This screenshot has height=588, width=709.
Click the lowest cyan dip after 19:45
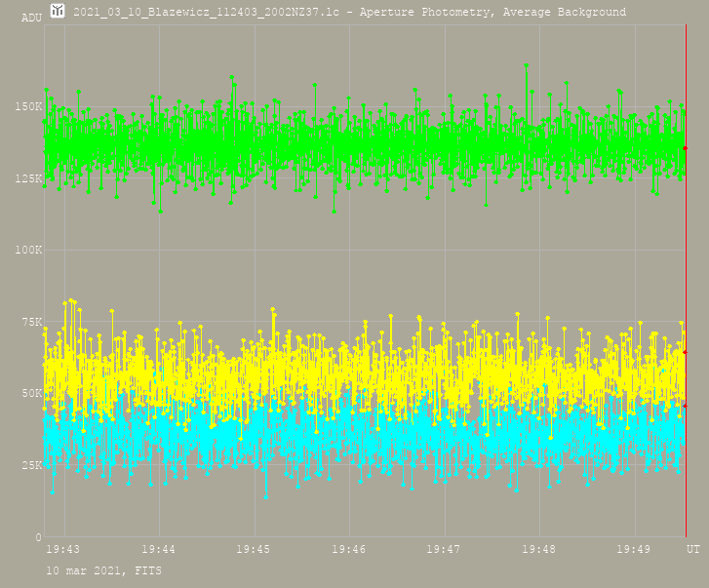(x=266, y=497)
